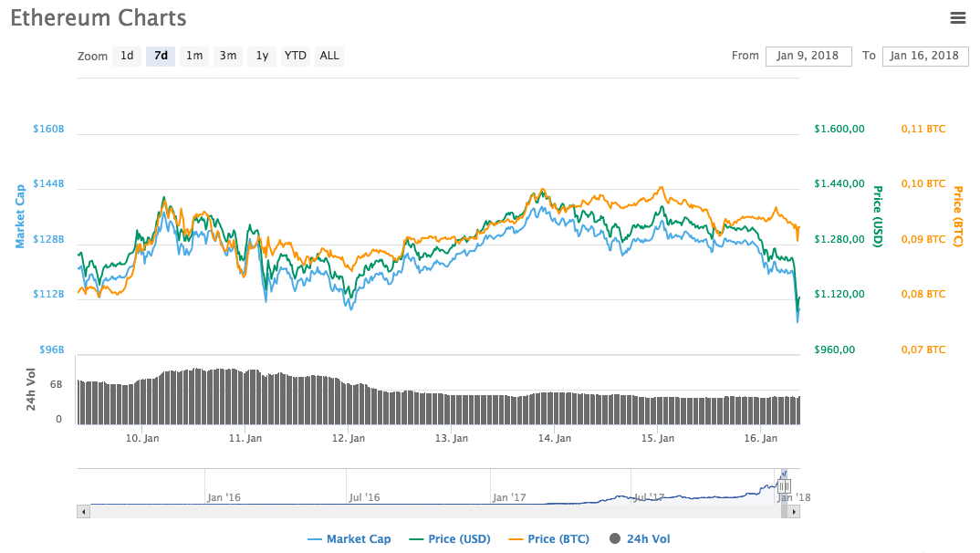Click the $96B market cap label
This screenshot has height=553, width=980.
[x=52, y=350]
